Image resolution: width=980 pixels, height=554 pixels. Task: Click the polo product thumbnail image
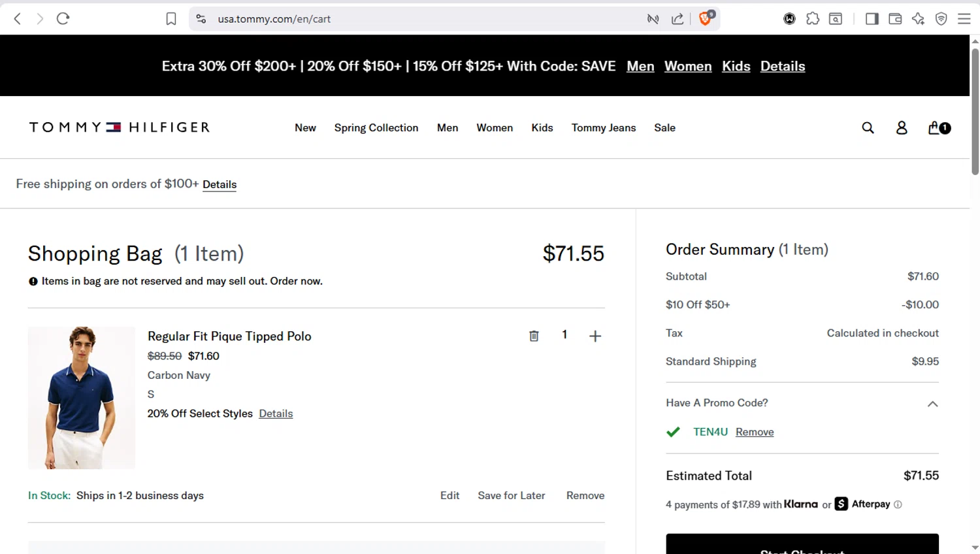[x=82, y=397]
